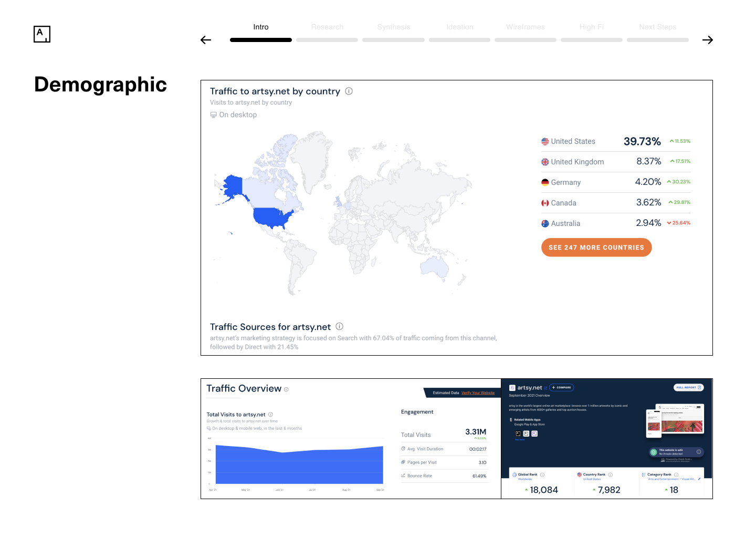Click the United States flag icon
The image size is (756, 538).
pos(545,141)
